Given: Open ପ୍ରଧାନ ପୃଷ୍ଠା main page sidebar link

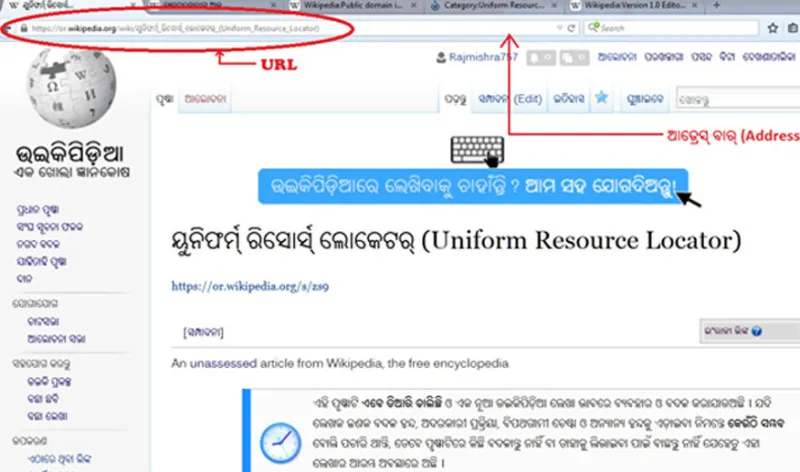Looking at the screenshot, I should (38, 210).
